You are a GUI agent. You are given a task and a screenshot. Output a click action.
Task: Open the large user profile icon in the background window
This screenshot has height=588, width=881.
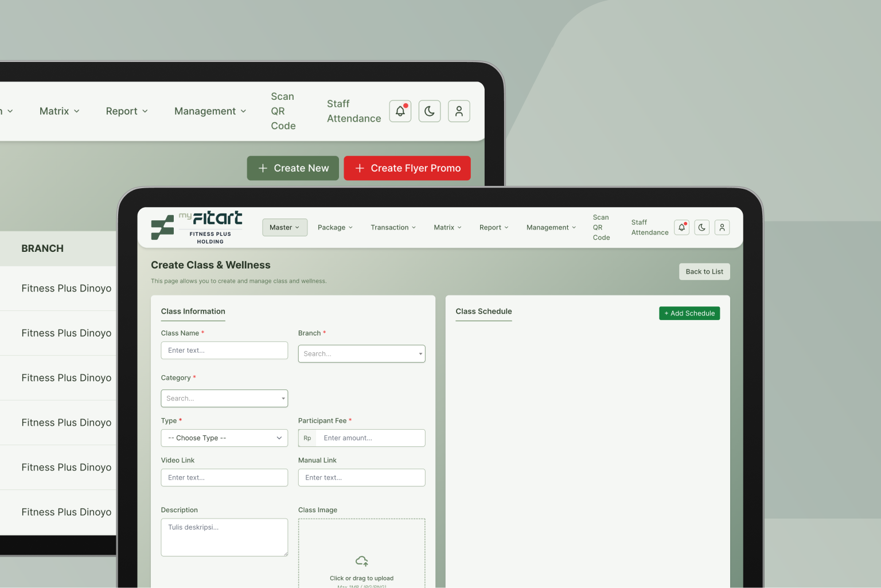pyautogui.click(x=459, y=111)
